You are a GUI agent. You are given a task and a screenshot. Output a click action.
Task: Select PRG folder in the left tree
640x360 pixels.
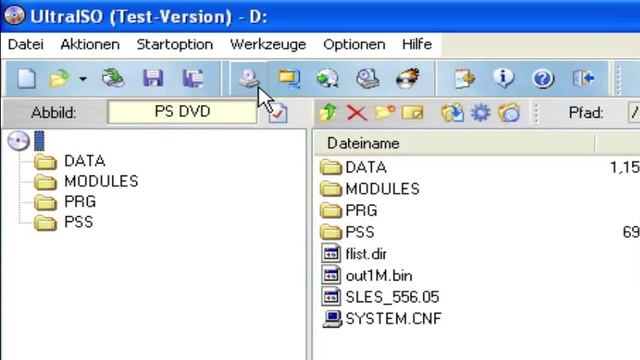coord(80,202)
